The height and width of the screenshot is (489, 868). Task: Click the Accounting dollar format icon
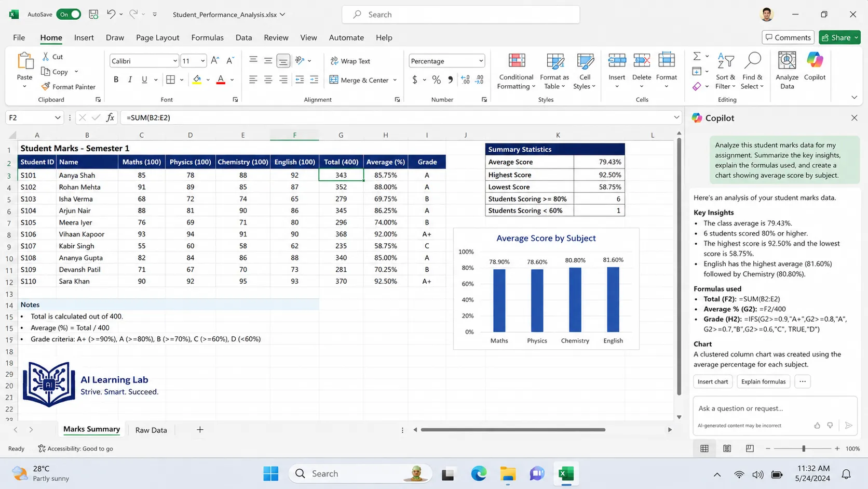(414, 80)
